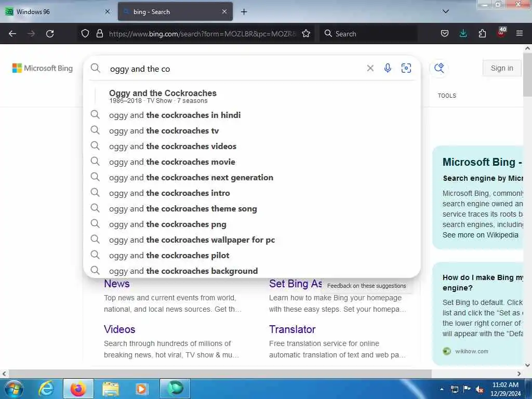Click the Sign in button
This screenshot has width=532, height=399.
click(502, 68)
